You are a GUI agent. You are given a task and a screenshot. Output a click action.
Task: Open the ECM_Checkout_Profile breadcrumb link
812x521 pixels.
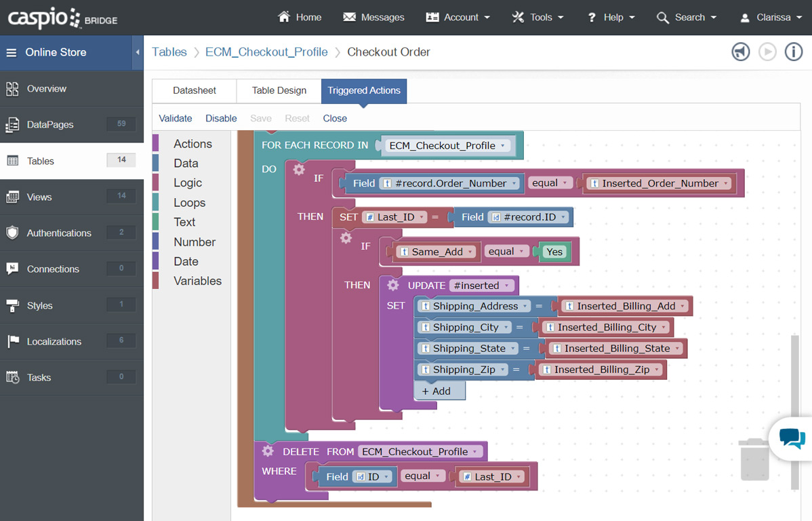pos(266,52)
